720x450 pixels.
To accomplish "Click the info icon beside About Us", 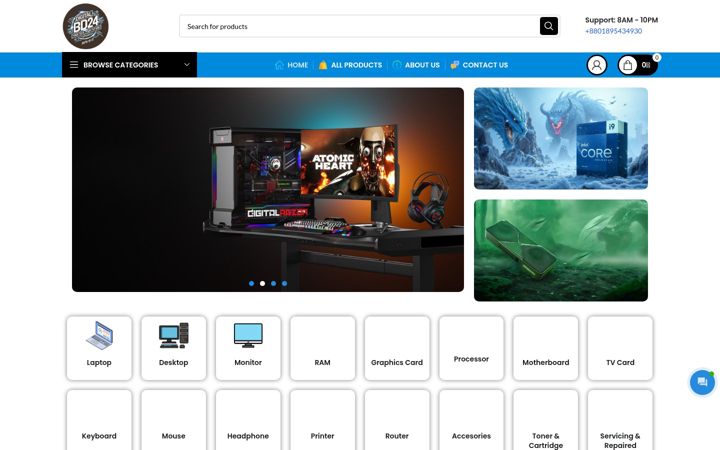I will pos(397,65).
